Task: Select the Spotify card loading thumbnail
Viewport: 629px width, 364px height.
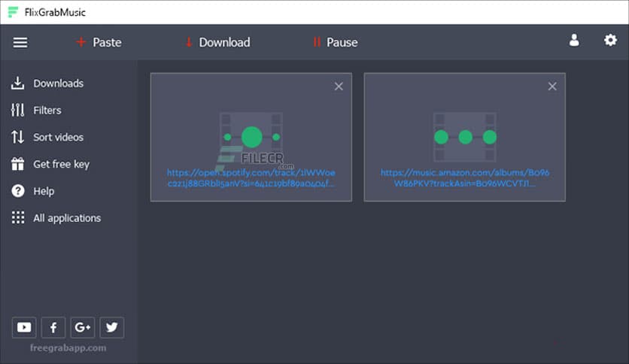Action: click(x=251, y=137)
